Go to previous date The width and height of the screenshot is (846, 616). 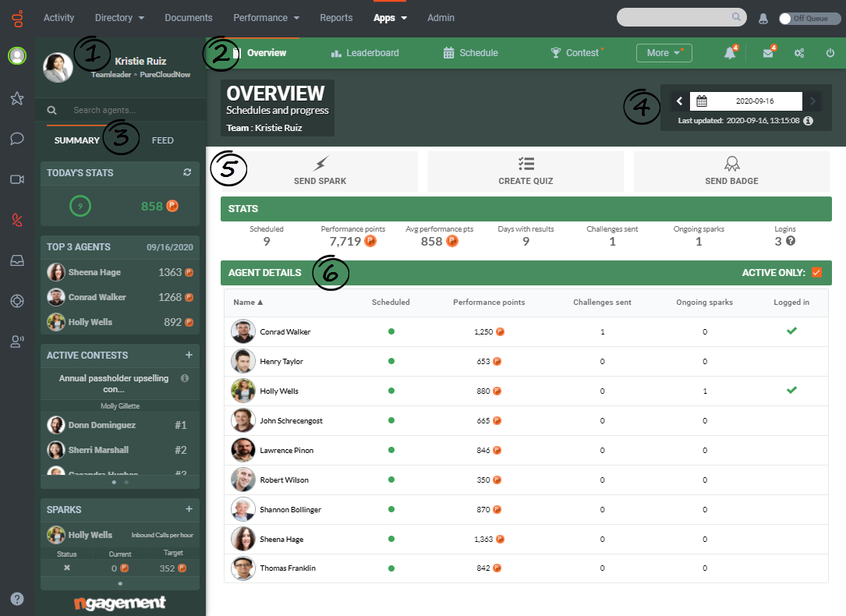(x=679, y=101)
